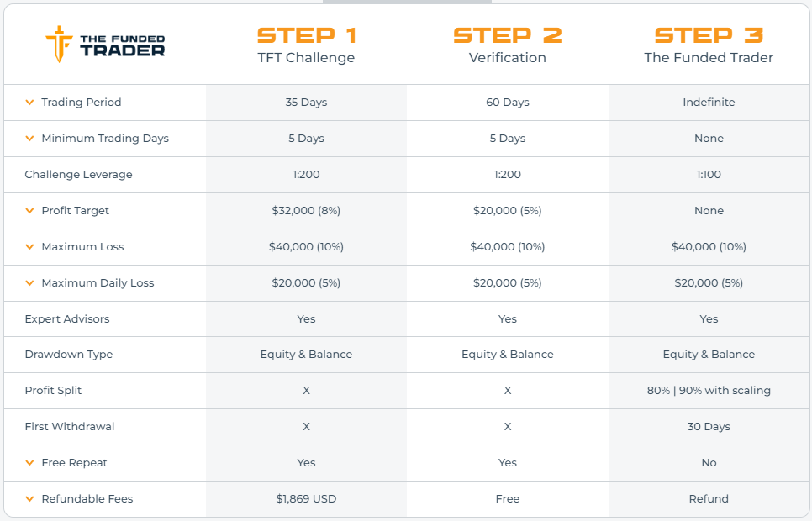Screen dimensions: 812x521
Task: Expand the Refundable Fees row chevron
Action: click(30, 499)
